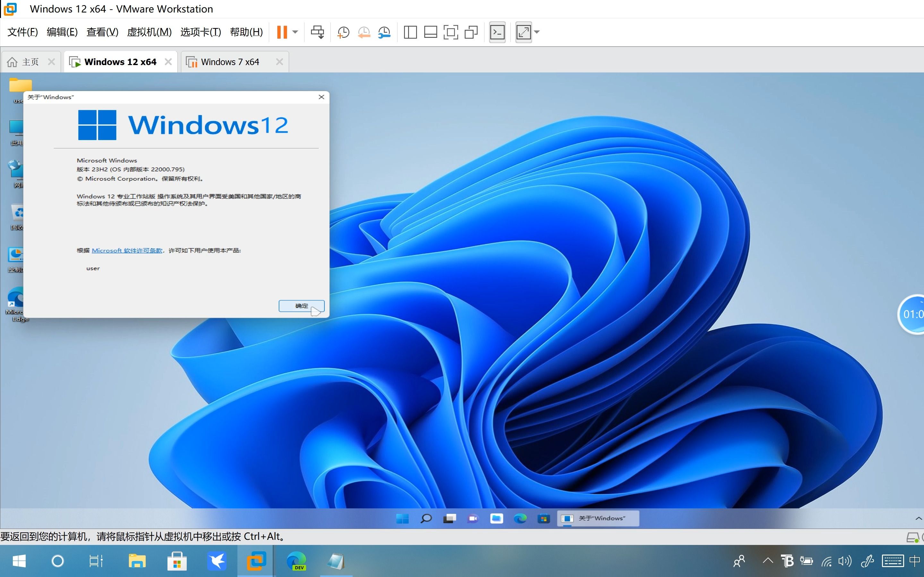Screen dimensions: 924x577
Task: Open the snapshot manager icon
Action: click(x=384, y=32)
